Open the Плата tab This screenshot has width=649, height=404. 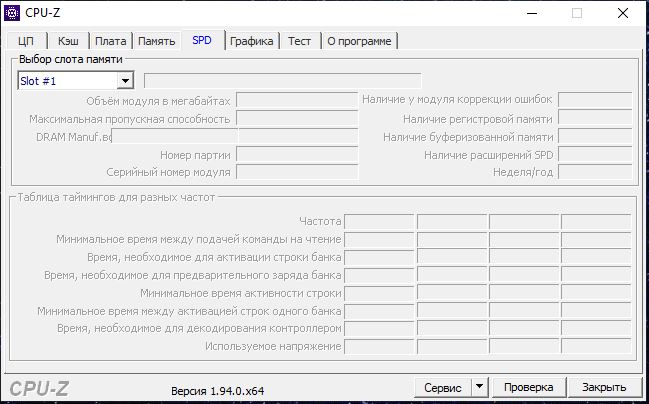[x=111, y=41]
